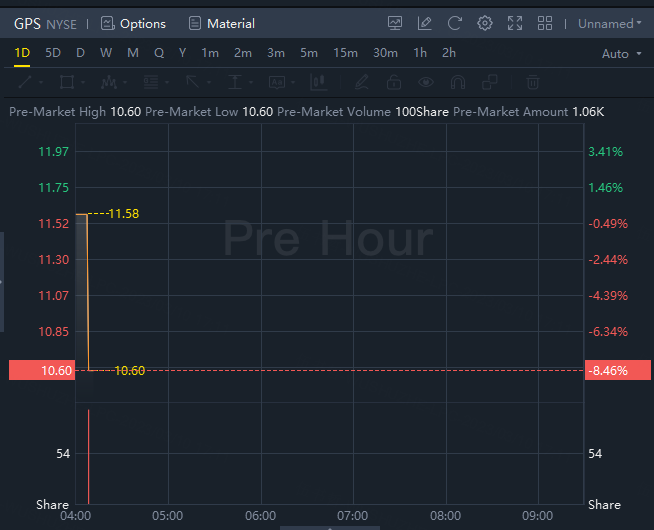The height and width of the screenshot is (530, 654).
Task: Expand the rectangle shape tool options arrow
Action: pyautogui.click(x=83, y=83)
